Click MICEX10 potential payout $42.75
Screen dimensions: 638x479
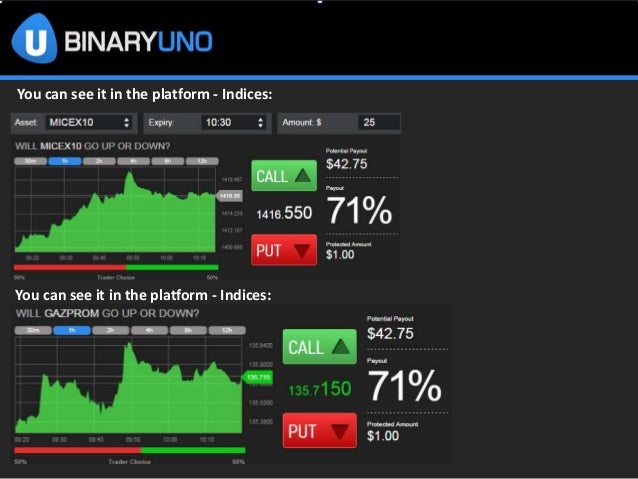pos(347,164)
